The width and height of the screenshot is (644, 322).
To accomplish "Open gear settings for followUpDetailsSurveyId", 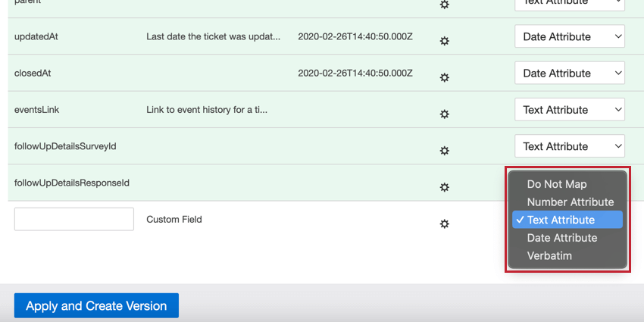I will pos(445,150).
